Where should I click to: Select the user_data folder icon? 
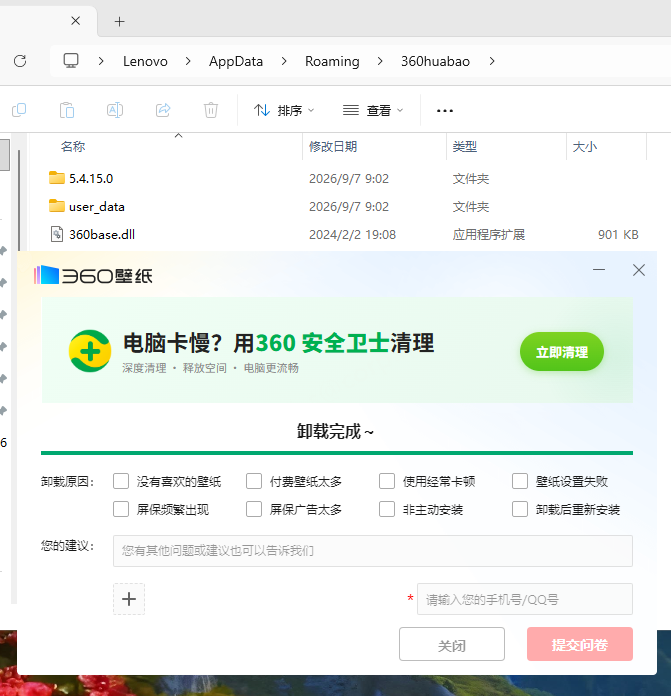57,206
